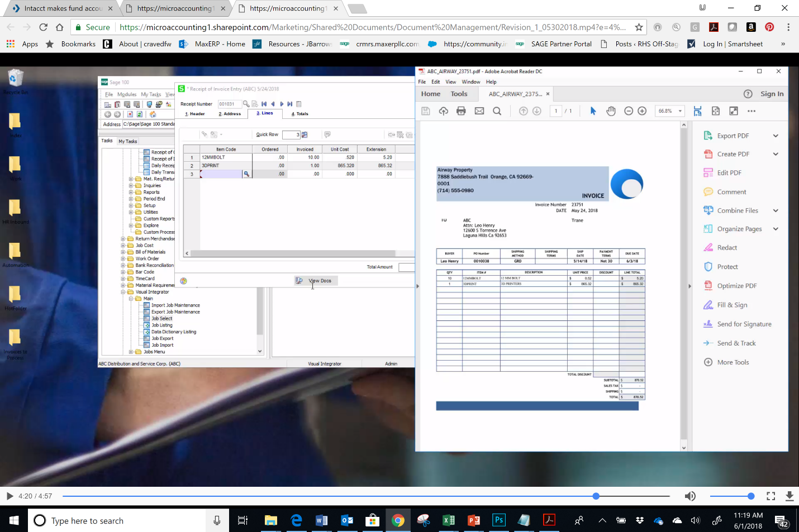The height and width of the screenshot is (532, 799).
Task: Click More Tools in Acrobat
Action: click(733, 362)
